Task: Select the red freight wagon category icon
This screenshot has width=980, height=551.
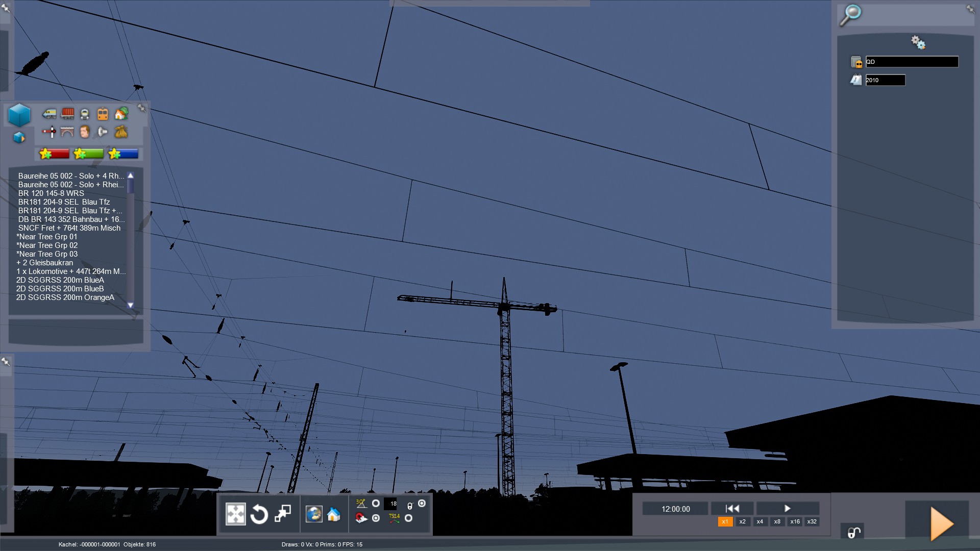Action: (67, 113)
